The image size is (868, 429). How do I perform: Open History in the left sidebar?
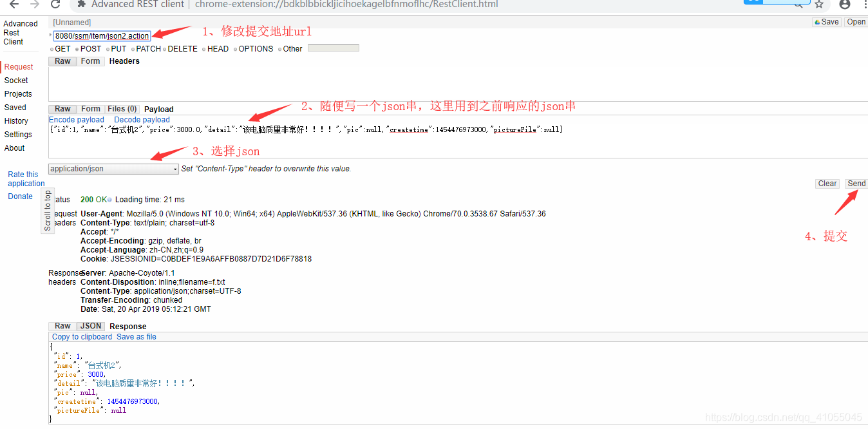17,120
